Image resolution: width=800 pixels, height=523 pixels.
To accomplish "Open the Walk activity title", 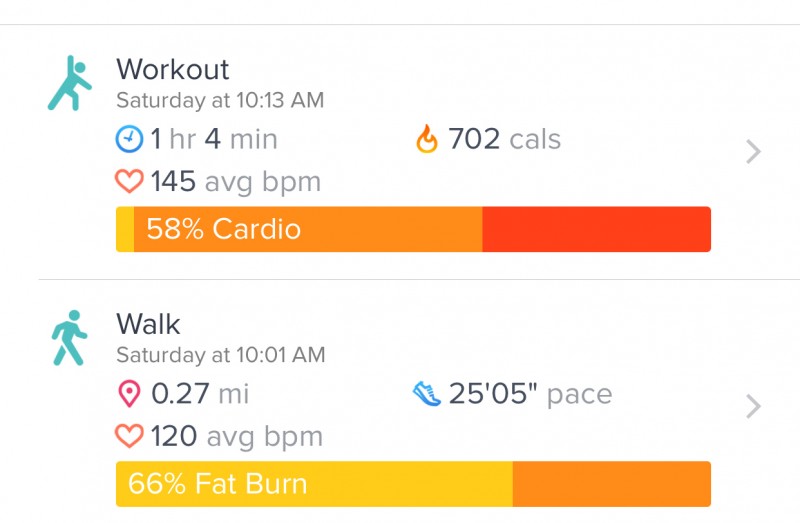I will tap(148, 325).
